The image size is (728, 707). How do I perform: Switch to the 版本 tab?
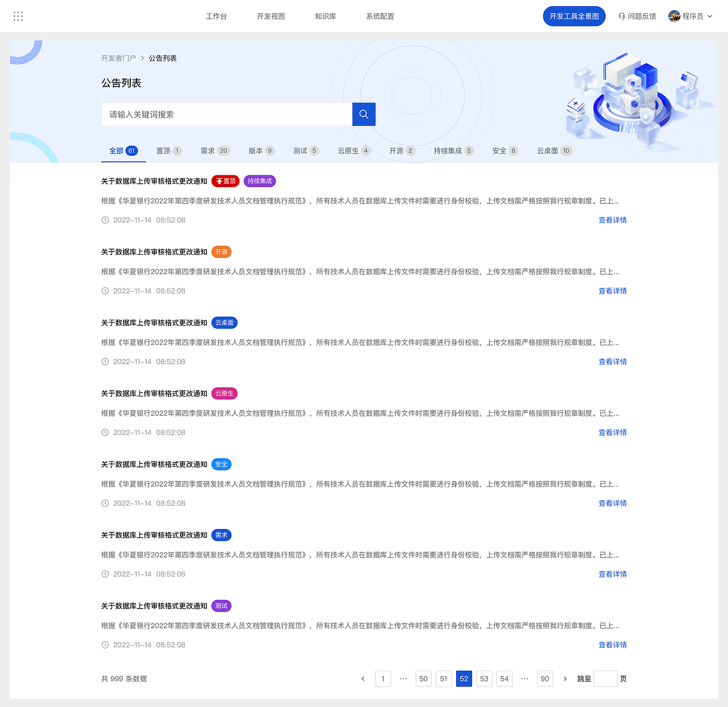(262, 151)
